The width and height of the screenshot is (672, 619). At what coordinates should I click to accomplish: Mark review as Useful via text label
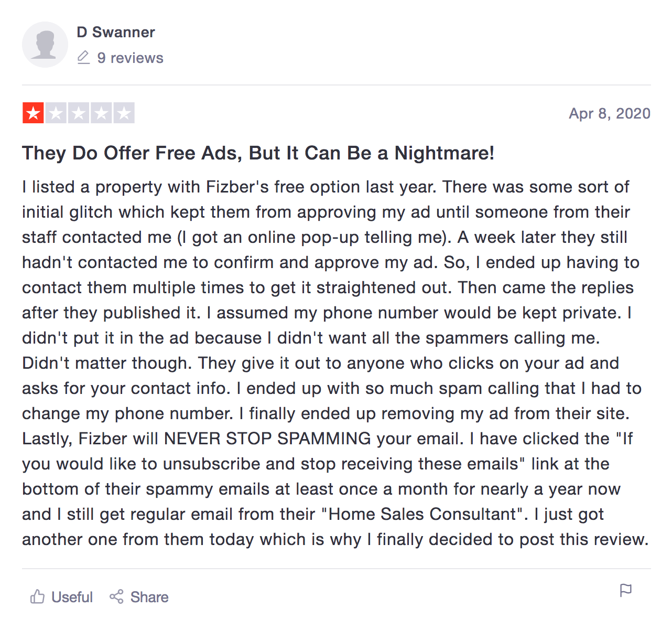pyautogui.click(x=72, y=597)
